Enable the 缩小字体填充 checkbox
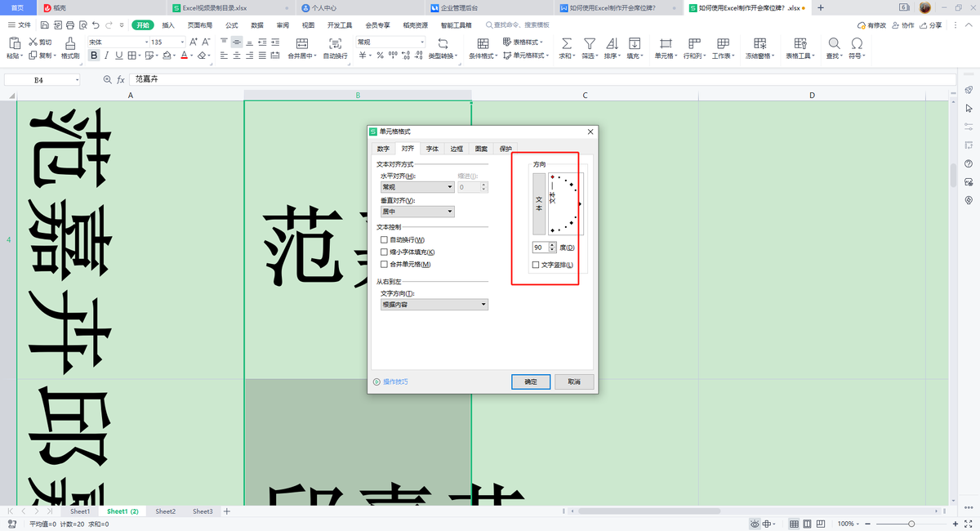 pyautogui.click(x=384, y=252)
